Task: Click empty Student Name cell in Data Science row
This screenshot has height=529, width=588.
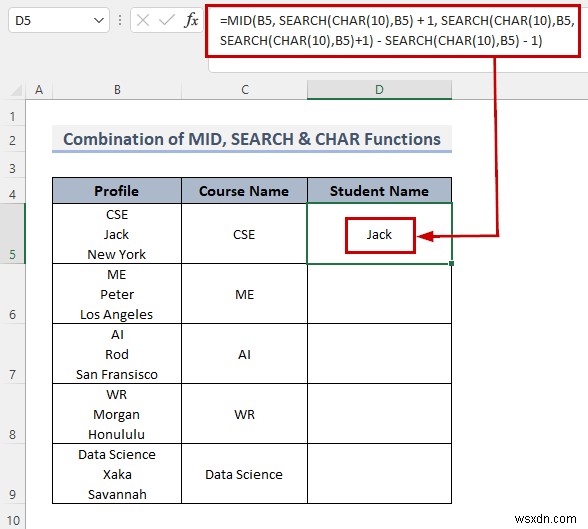Action: [x=380, y=474]
